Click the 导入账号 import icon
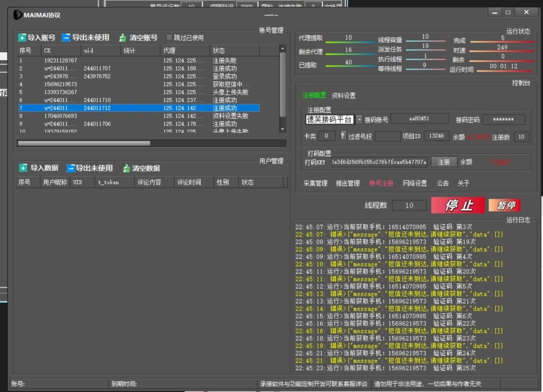543x392 pixels. (x=22, y=38)
